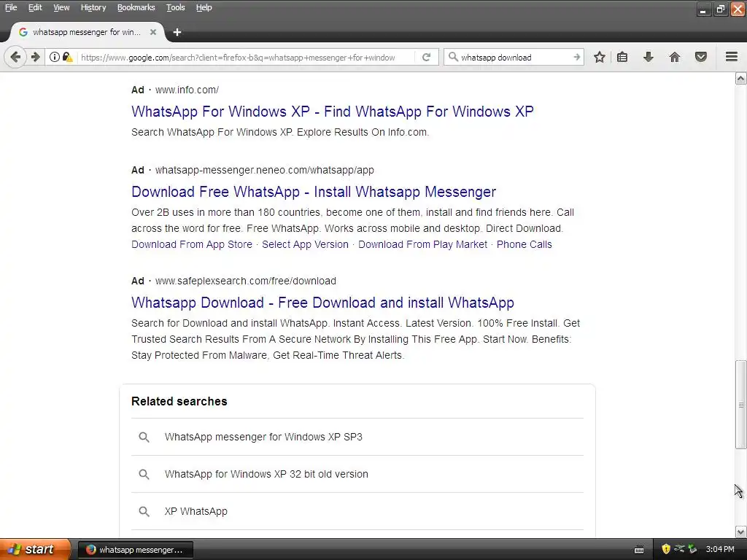Select the whatsapp messenger for win... tab
This screenshot has width=747, height=560.
click(87, 32)
